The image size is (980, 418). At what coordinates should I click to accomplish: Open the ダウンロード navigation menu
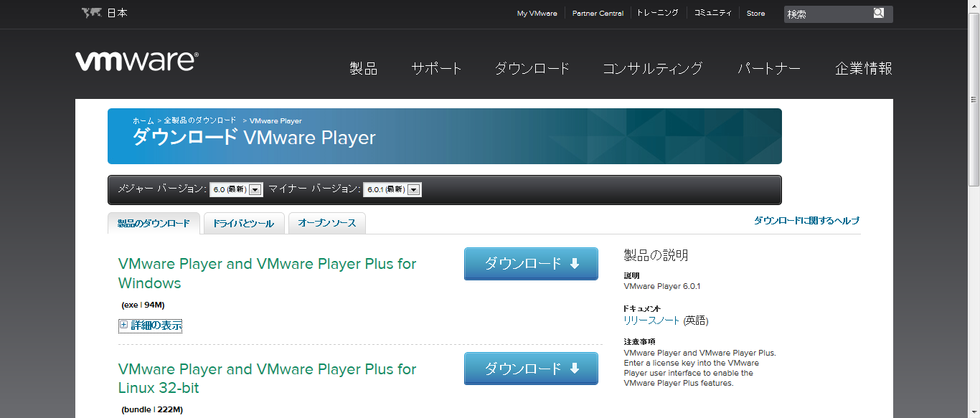[x=532, y=69]
